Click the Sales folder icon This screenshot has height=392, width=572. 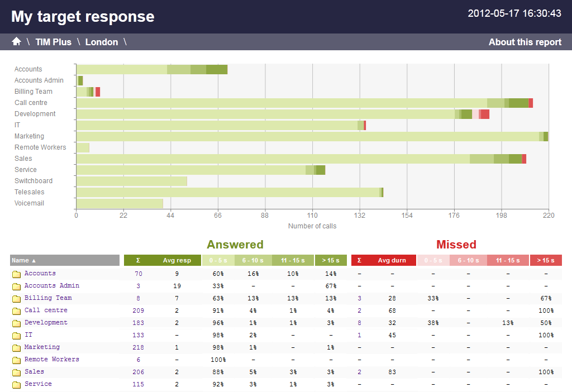click(x=17, y=372)
